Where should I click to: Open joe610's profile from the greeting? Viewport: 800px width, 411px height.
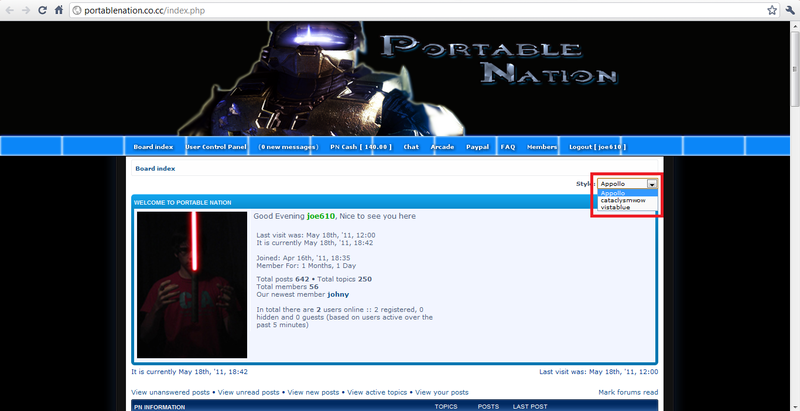[x=321, y=216]
